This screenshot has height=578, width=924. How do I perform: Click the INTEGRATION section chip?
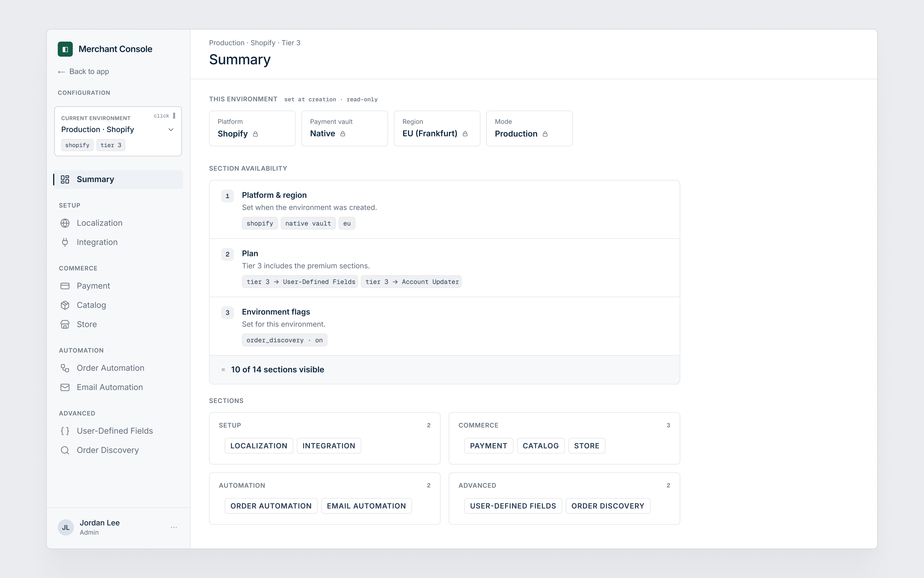[329, 446]
